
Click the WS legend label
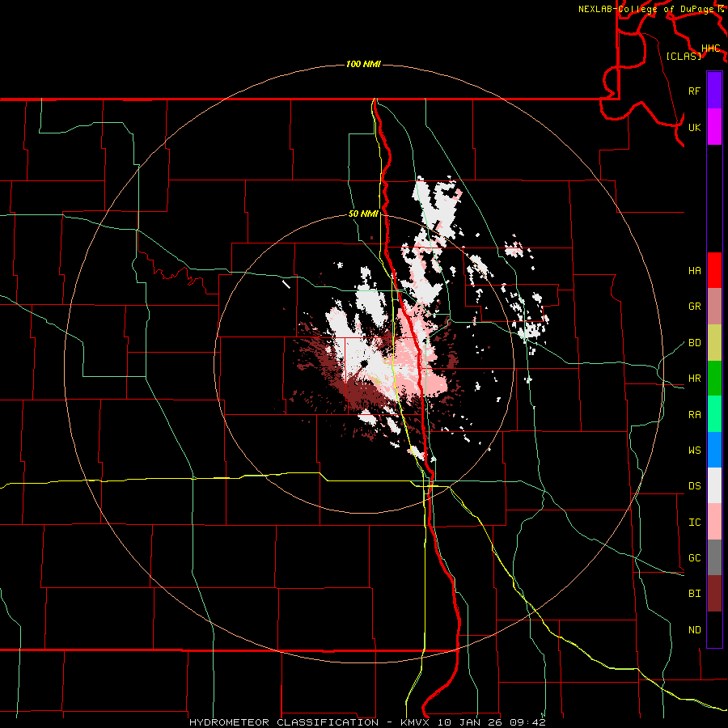coord(694,451)
